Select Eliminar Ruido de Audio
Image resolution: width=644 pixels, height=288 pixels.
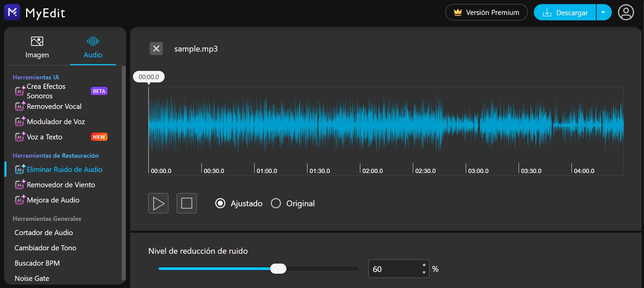64,170
